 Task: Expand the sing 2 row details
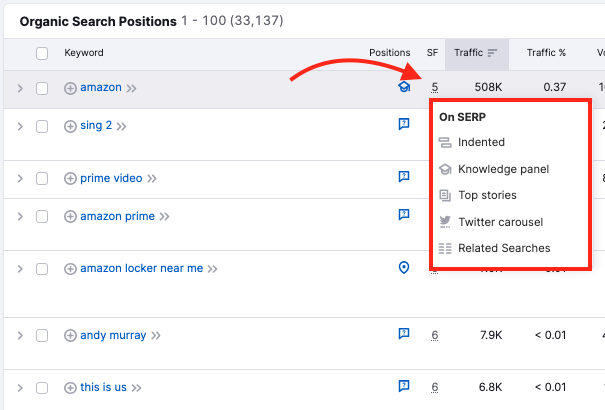pyautogui.click(x=20, y=127)
